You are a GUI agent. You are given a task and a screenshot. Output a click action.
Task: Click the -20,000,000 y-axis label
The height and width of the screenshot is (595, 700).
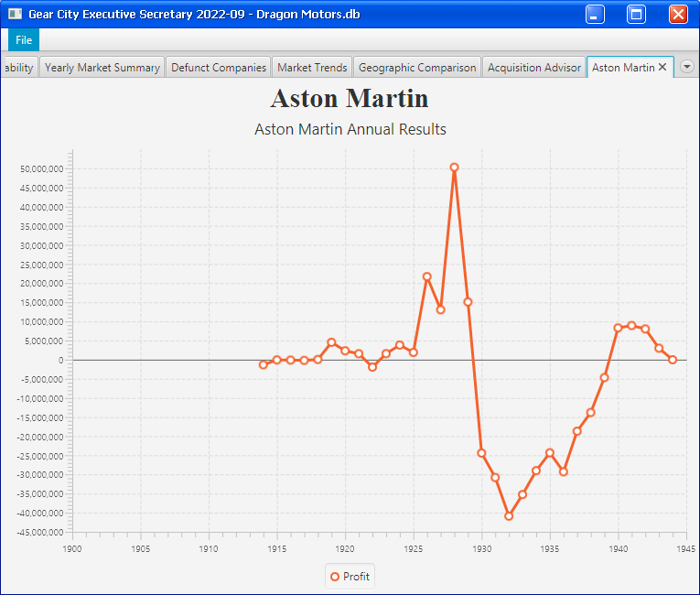click(40, 437)
